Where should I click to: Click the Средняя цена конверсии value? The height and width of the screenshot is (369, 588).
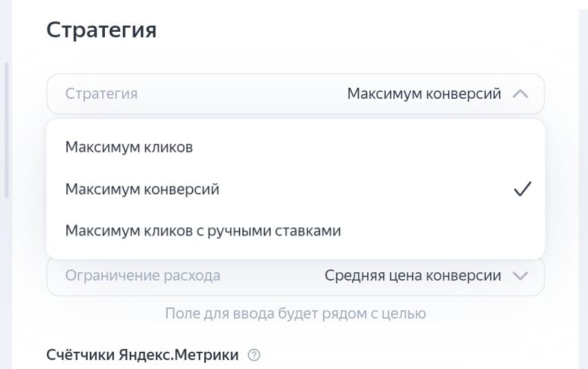click(413, 276)
